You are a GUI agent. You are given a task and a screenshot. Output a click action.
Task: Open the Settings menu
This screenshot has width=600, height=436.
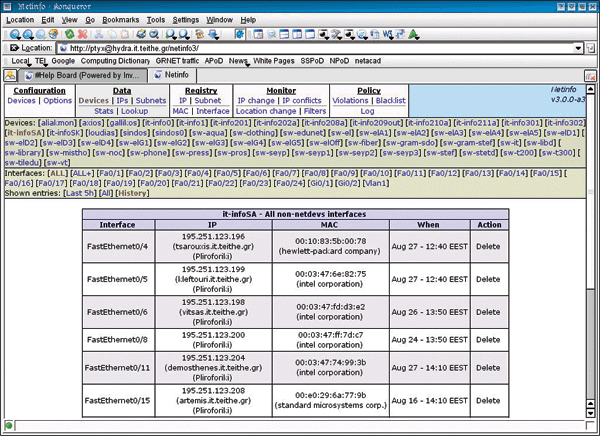pos(185,19)
